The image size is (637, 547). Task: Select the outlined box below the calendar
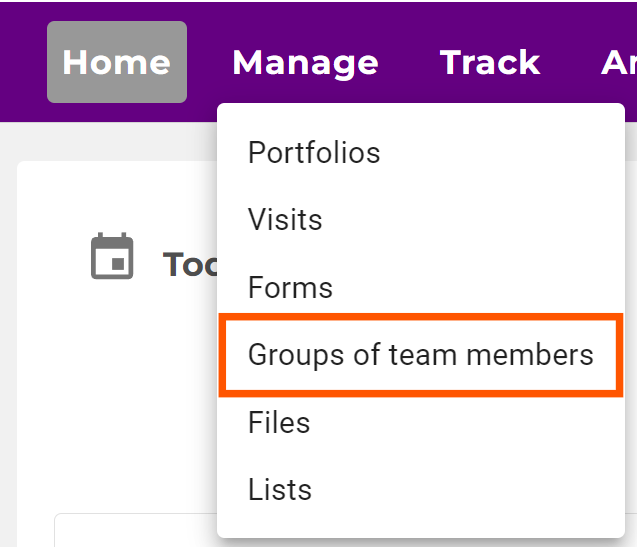[x=130, y=528]
